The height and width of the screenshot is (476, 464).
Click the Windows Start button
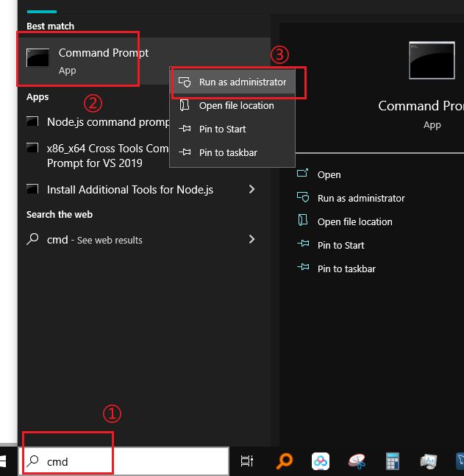tap(4, 461)
